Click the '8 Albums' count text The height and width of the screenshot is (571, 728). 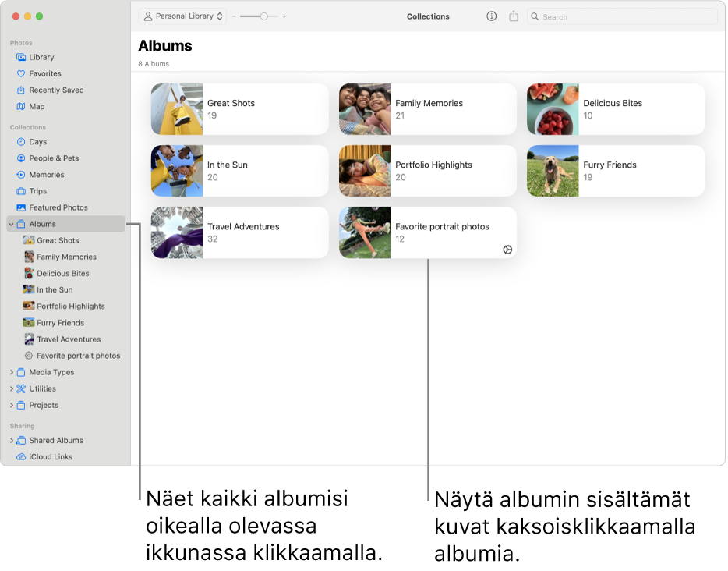point(154,64)
